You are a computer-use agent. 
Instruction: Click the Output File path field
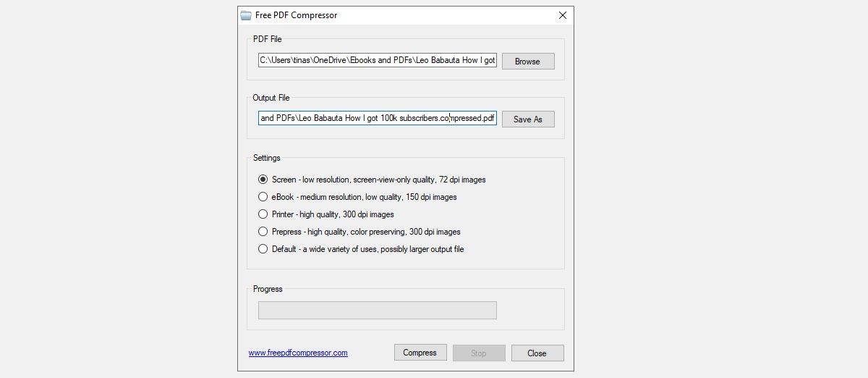(377, 118)
